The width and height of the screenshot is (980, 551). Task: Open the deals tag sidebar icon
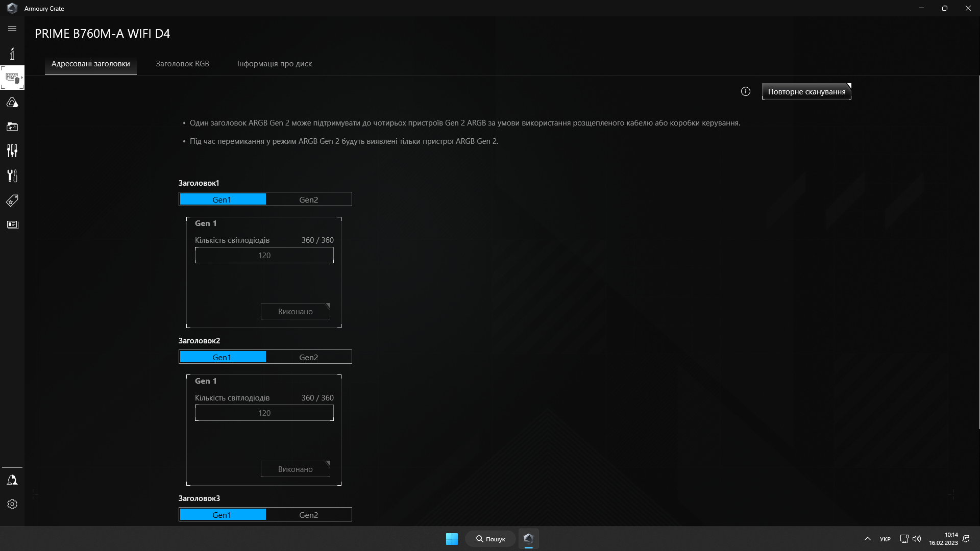[x=12, y=201]
